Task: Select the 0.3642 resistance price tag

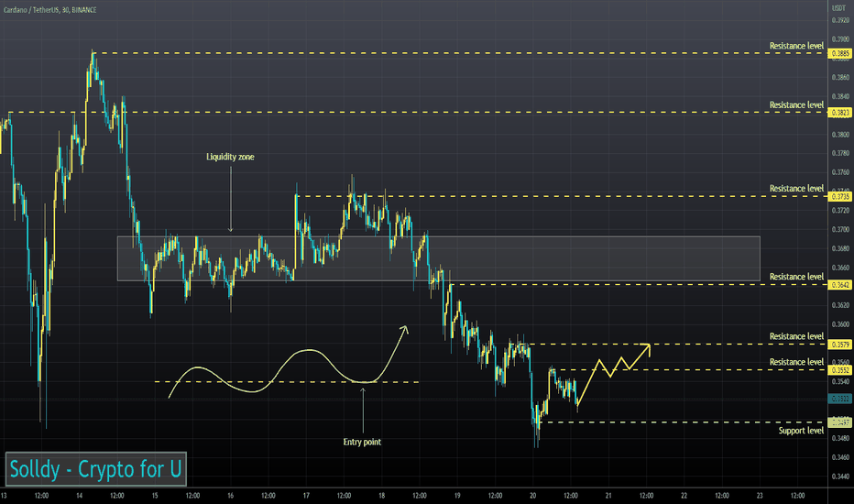Action: pyautogui.click(x=840, y=284)
